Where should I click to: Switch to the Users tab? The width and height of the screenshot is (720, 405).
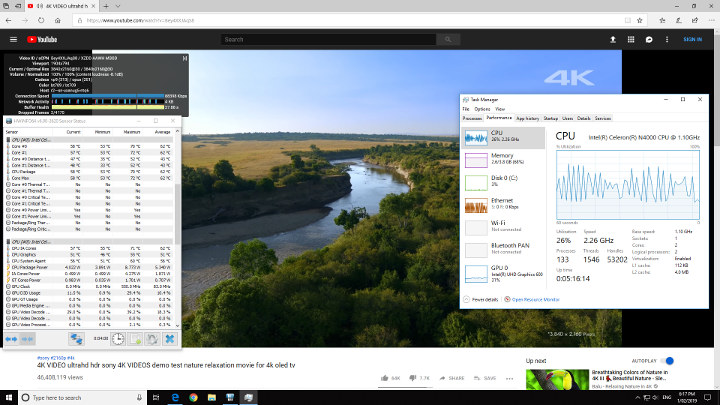pyautogui.click(x=568, y=118)
